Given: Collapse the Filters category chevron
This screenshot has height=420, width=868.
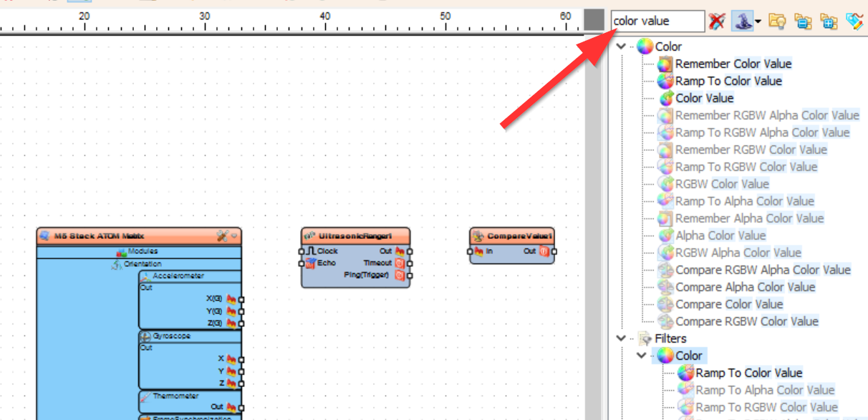Looking at the screenshot, I should pos(621,338).
